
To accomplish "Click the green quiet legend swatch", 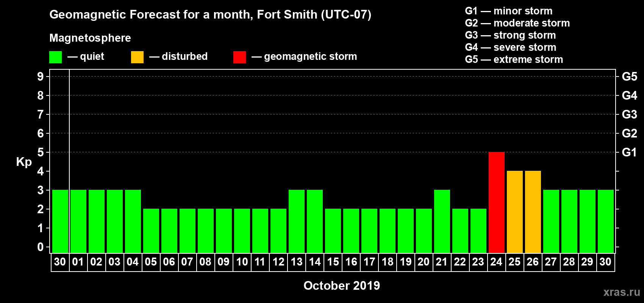I will point(55,57).
